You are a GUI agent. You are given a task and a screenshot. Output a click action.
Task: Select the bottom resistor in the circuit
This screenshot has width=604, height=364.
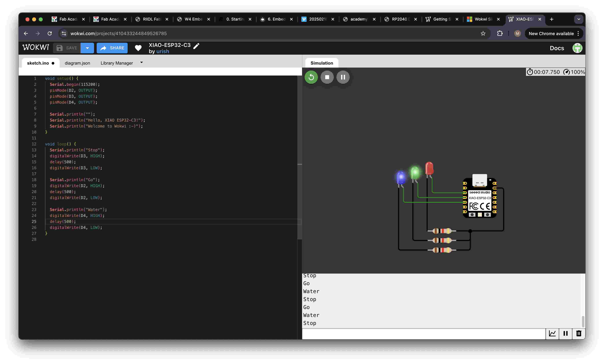[x=442, y=250]
